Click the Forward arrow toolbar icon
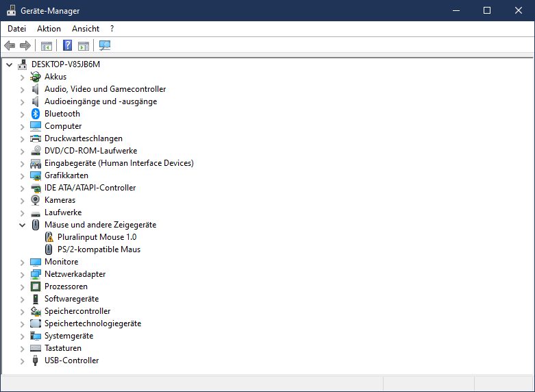The width and height of the screenshot is (535, 392). pyautogui.click(x=25, y=45)
